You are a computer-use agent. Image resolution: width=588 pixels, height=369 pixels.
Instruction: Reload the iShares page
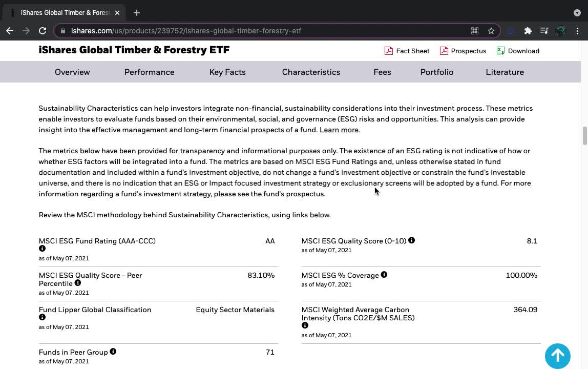[43, 31]
